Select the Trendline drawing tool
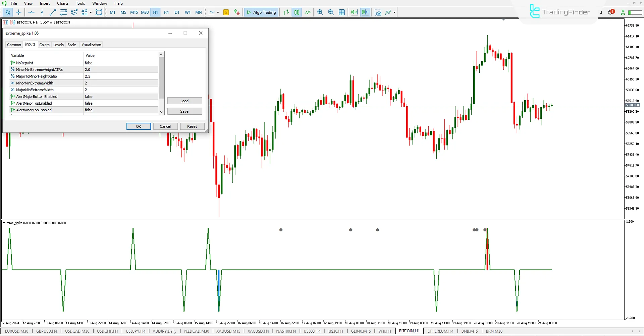Viewport: 644px width, 336px height. pos(52,12)
